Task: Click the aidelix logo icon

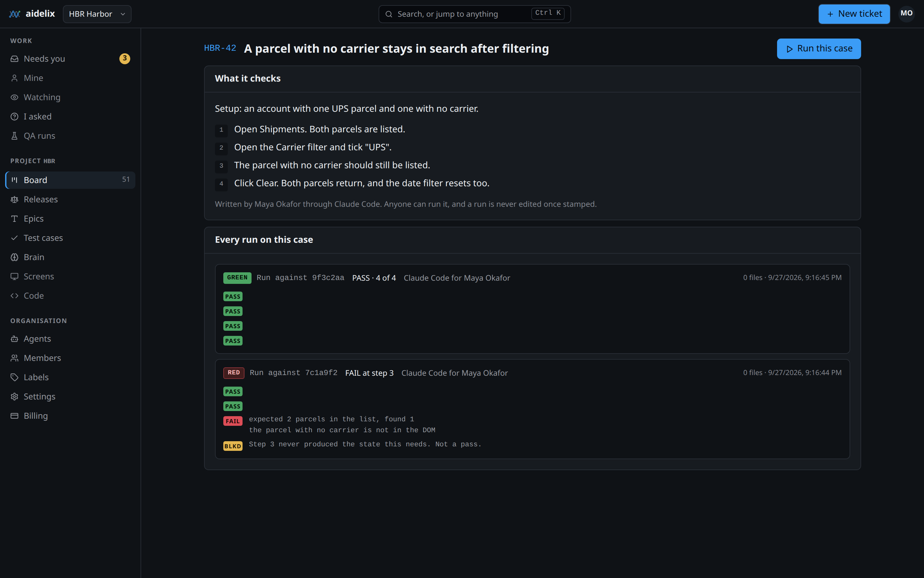Action: coord(14,14)
